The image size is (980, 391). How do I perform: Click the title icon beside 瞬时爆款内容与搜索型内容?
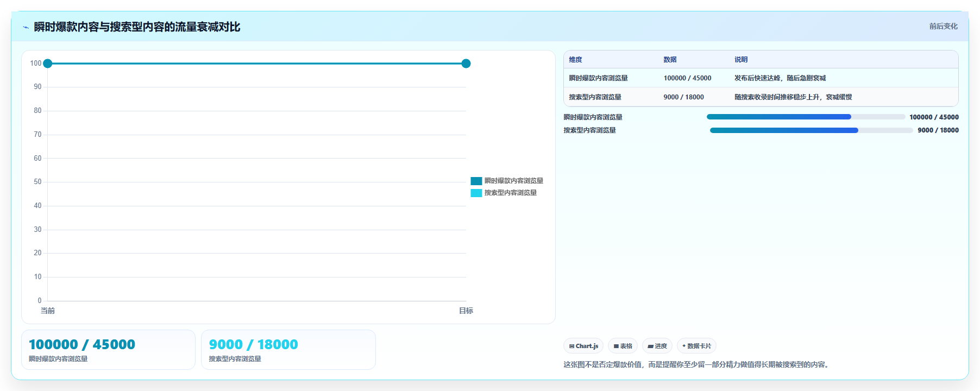click(x=26, y=27)
